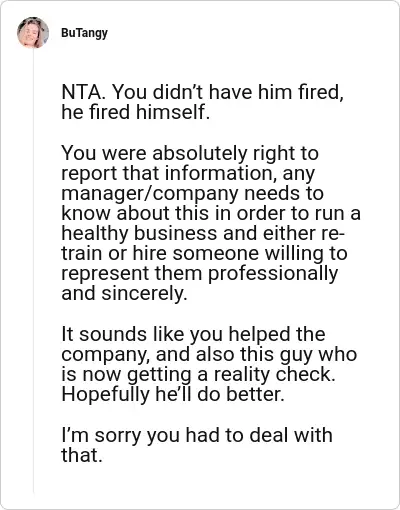
Task: Click the phrase "company, and also this guy who"
Action: [x=209, y=354]
